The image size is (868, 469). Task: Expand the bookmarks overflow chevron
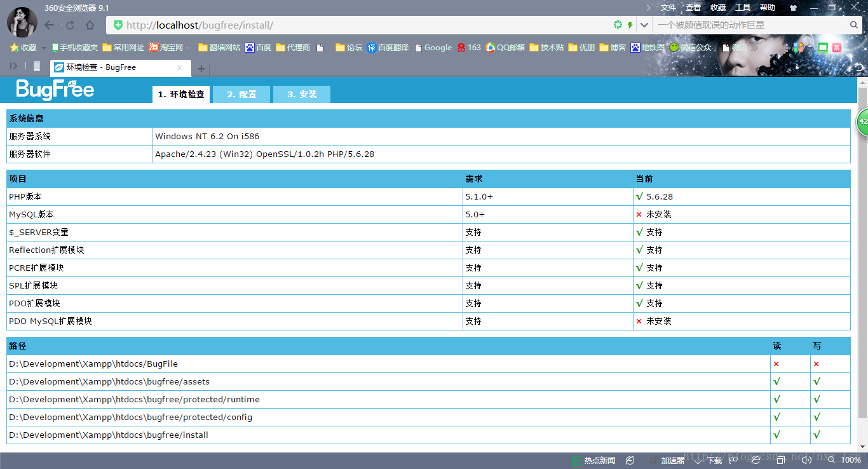tap(754, 48)
